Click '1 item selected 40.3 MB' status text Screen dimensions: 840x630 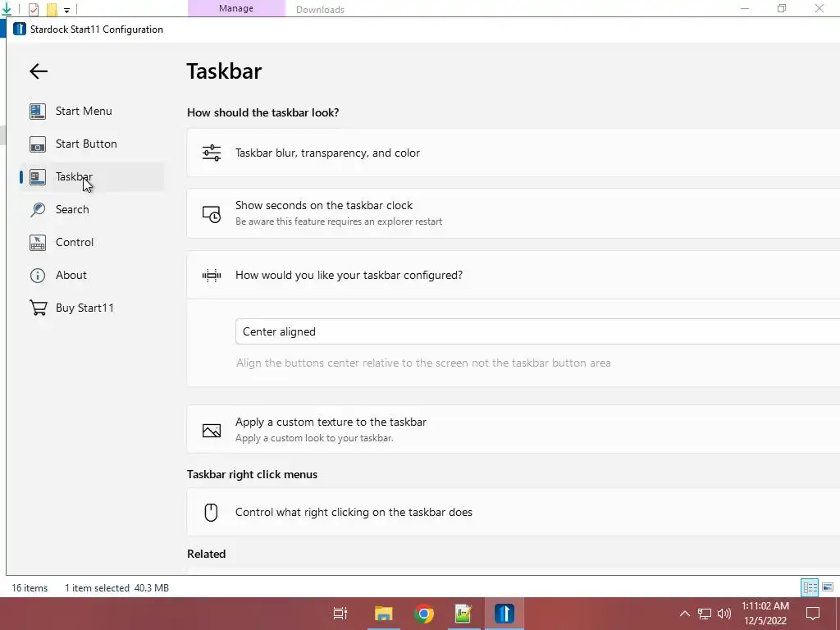(116, 588)
